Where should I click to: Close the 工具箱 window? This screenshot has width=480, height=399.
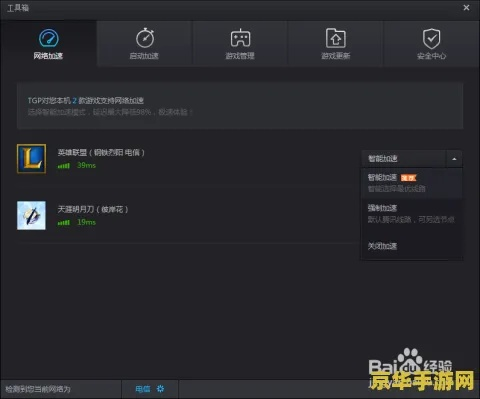(466, 7)
